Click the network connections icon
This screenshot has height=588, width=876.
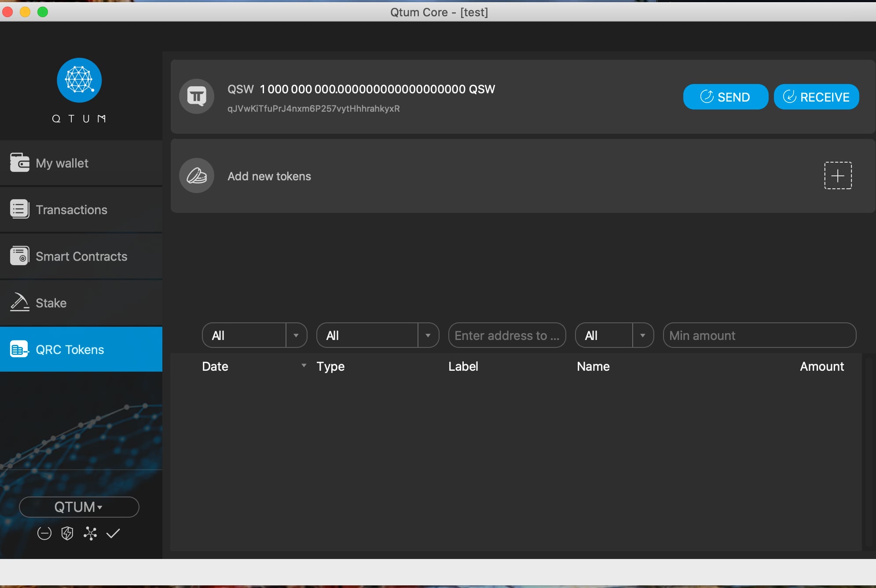(x=90, y=533)
